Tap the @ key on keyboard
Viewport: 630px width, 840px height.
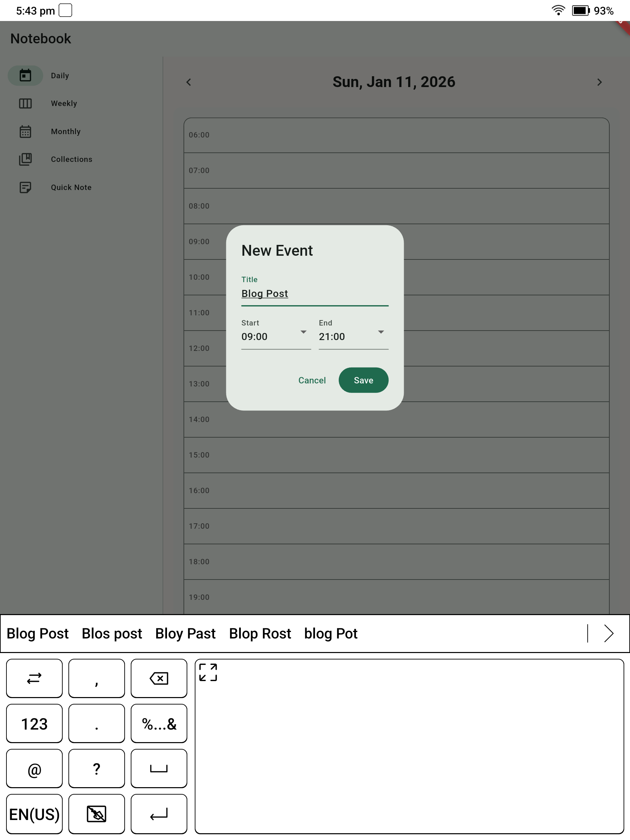34,768
